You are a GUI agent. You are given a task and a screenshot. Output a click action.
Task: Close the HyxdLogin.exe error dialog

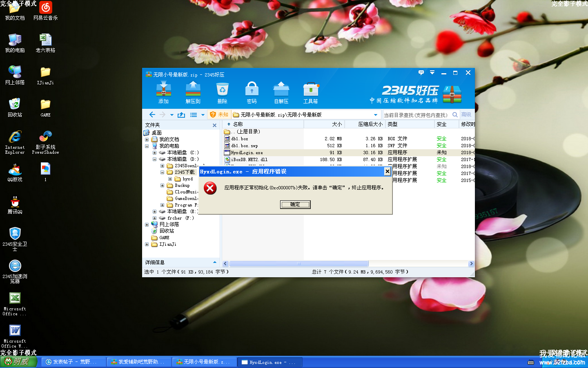tap(387, 171)
